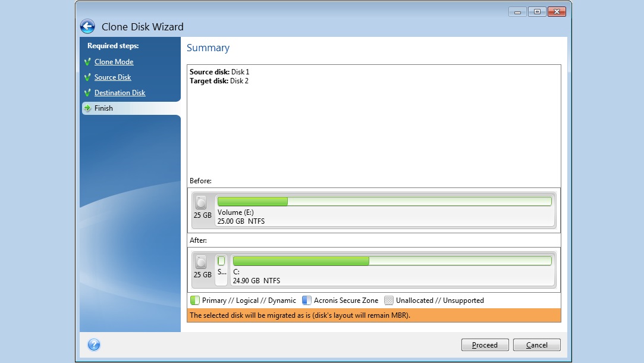This screenshot has width=644, height=363.
Task: Go to the Clone Mode step
Action: [114, 62]
